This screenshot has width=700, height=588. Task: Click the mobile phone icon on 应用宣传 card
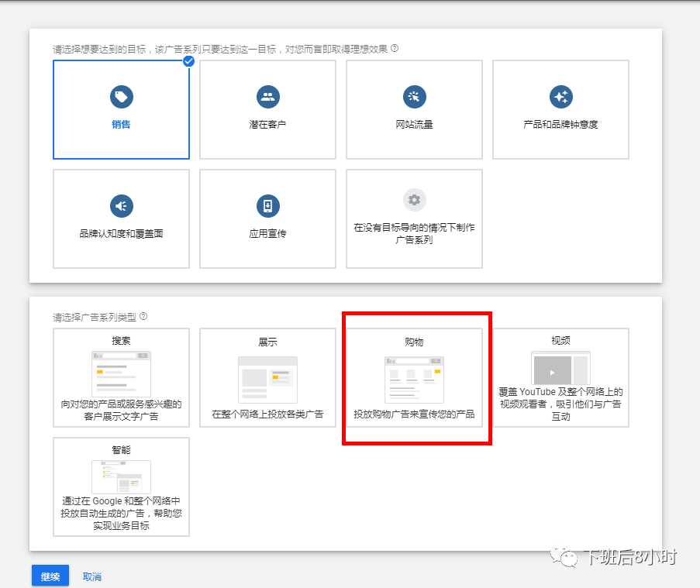(x=267, y=206)
